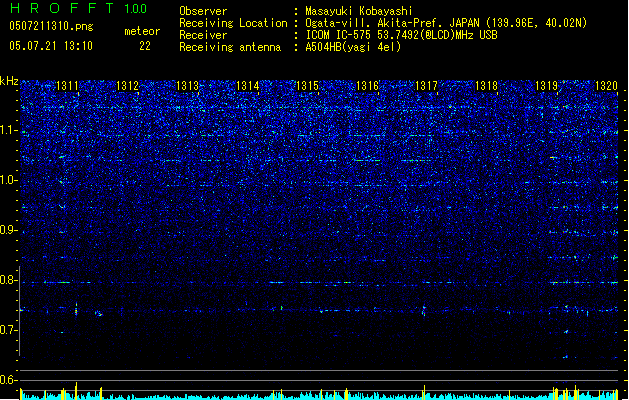Click the Receiver label

pyautogui.click(x=203, y=35)
